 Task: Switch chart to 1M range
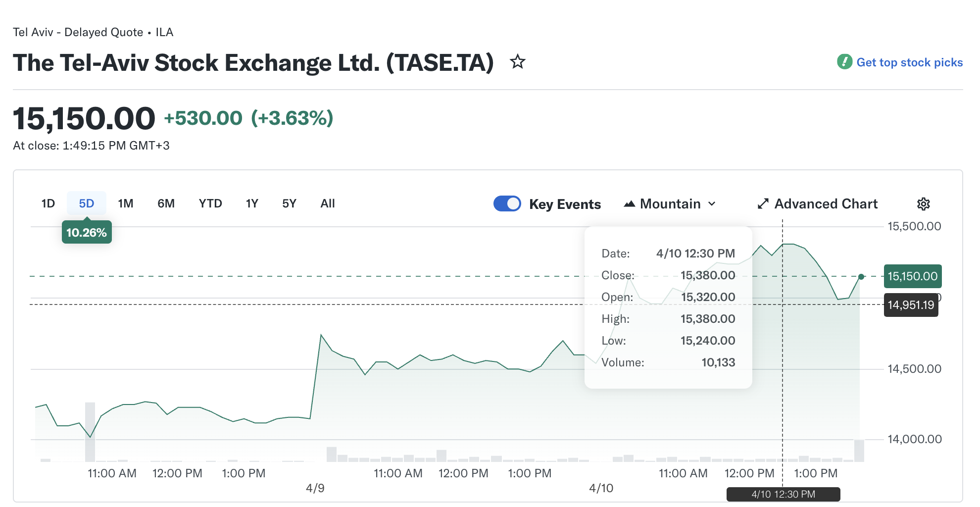126,203
